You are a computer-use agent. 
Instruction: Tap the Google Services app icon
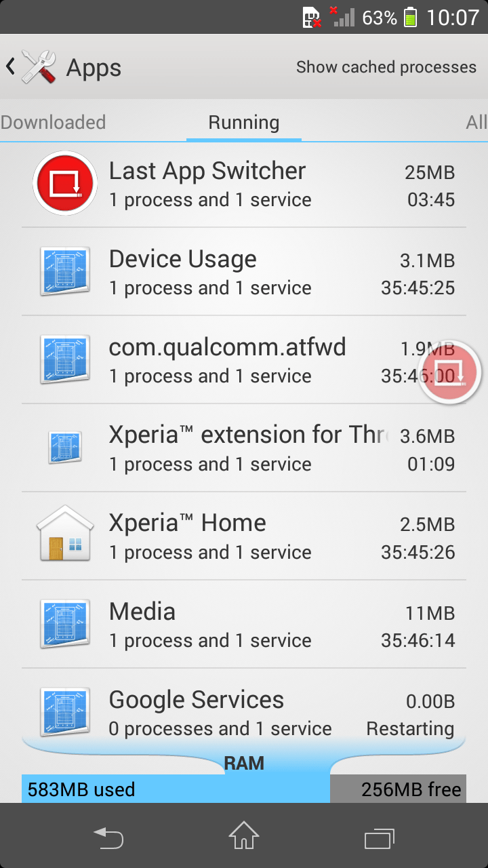pos(65,711)
